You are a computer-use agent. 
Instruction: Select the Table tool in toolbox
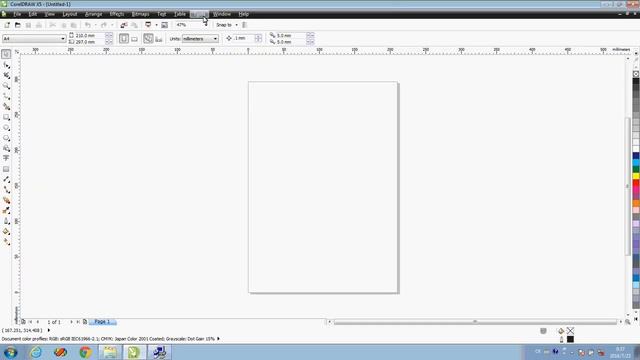pos(6,169)
